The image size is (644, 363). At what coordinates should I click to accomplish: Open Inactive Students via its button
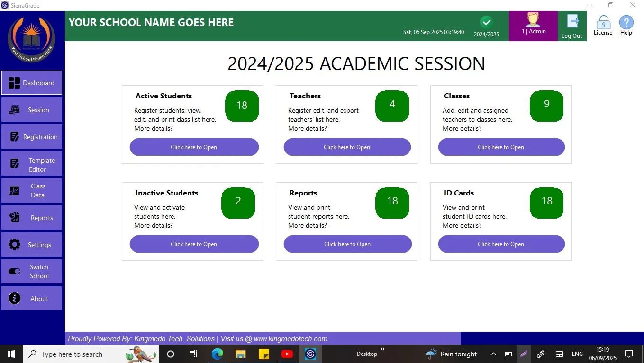click(194, 244)
